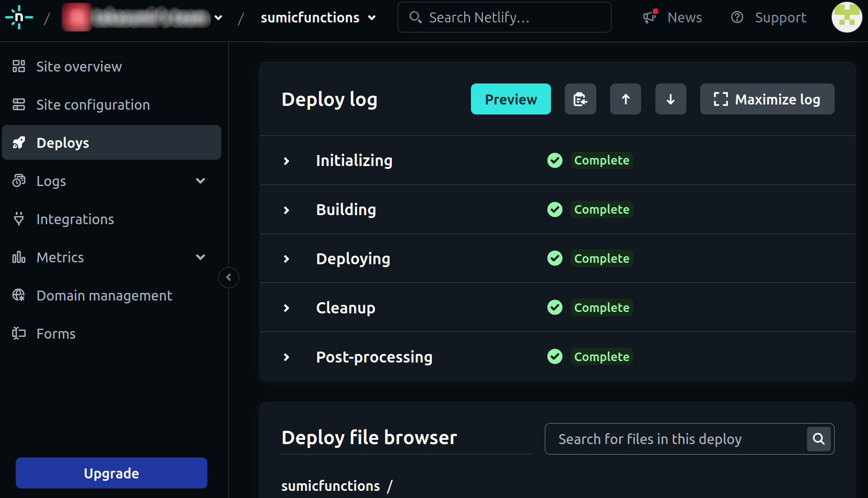Click the Upgrade button
Screen dimensions: 868x498
pos(112,473)
